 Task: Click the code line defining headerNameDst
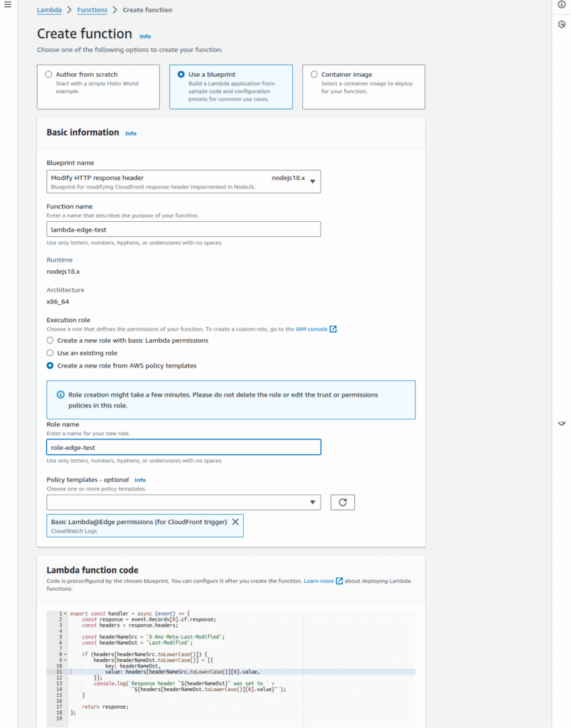[137, 643]
